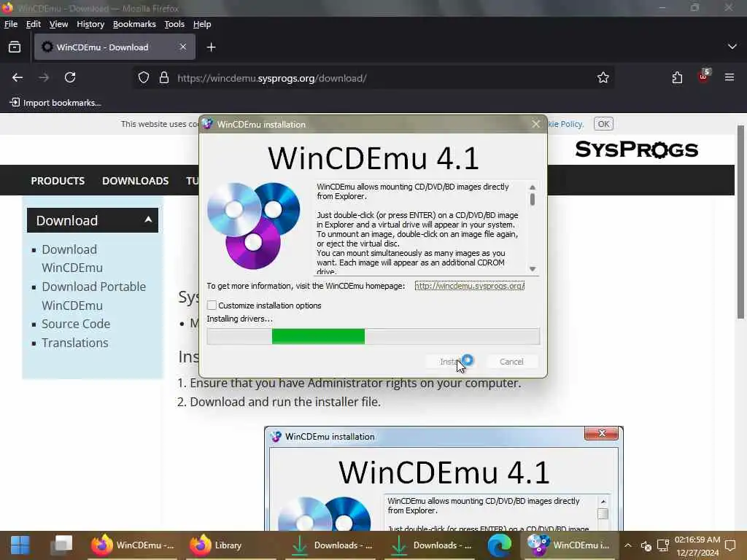Viewport: 747px width, 560px height.
Task: Open the PRODUCTS navigation item
Action: coord(58,181)
